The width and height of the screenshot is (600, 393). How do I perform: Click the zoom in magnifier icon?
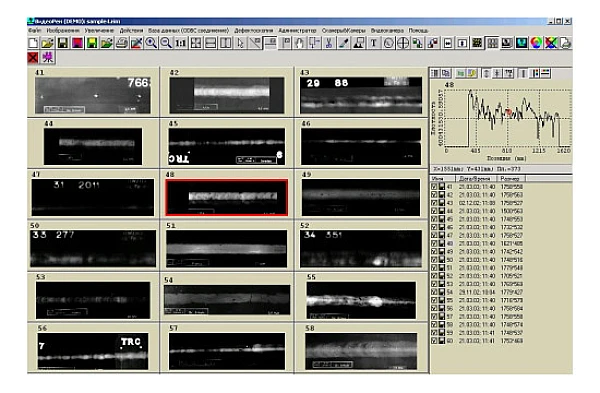pyautogui.click(x=151, y=43)
